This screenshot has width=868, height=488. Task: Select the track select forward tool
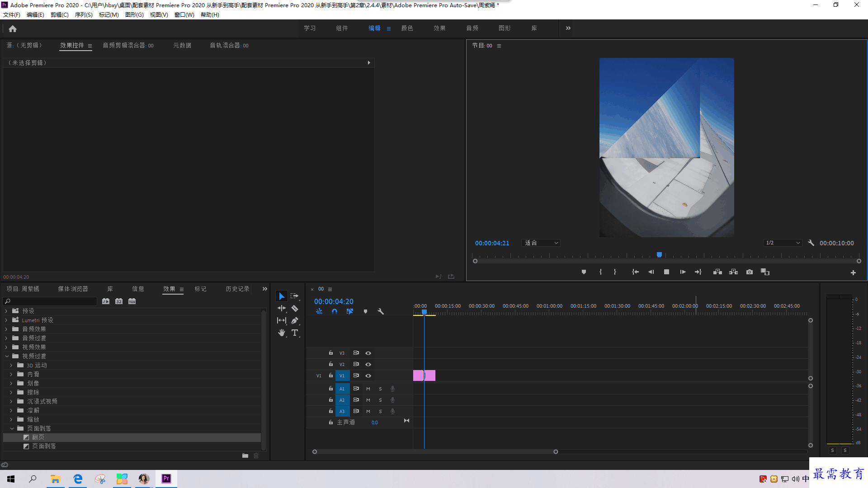(x=294, y=296)
